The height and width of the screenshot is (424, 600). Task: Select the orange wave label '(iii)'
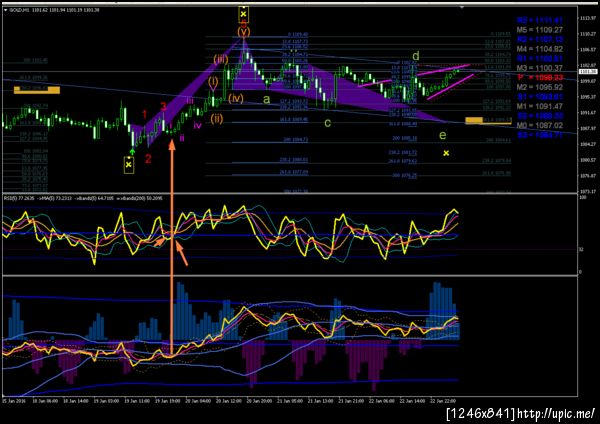click(221, 59)
